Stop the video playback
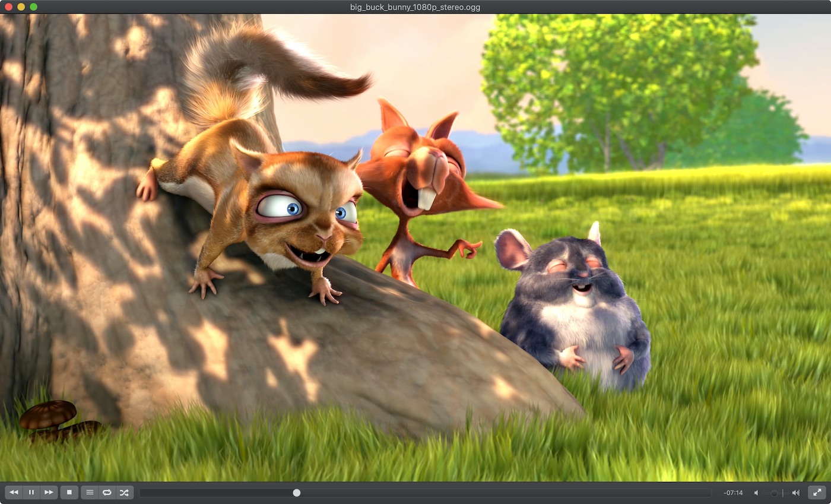This screenshot has width=831, height=504. (x=69, y=493)
